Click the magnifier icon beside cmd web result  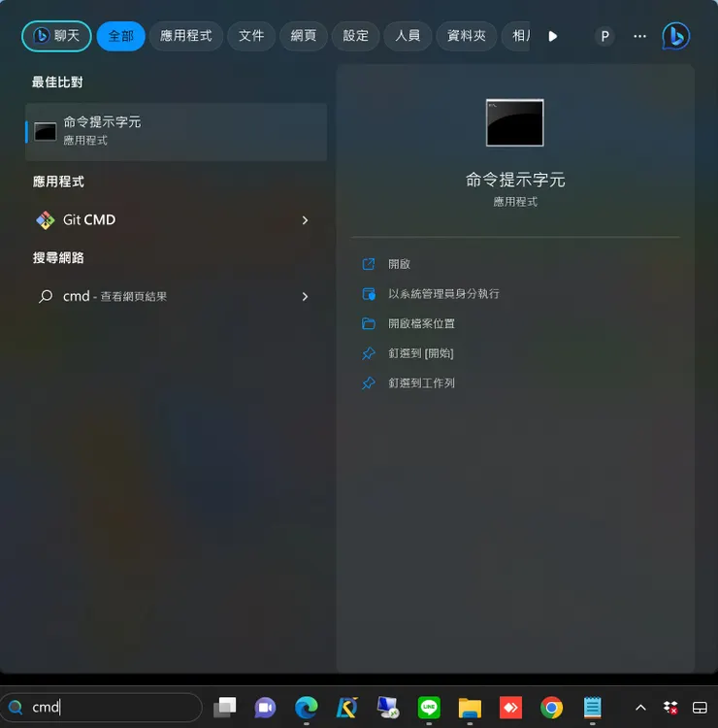coord(46,296)
